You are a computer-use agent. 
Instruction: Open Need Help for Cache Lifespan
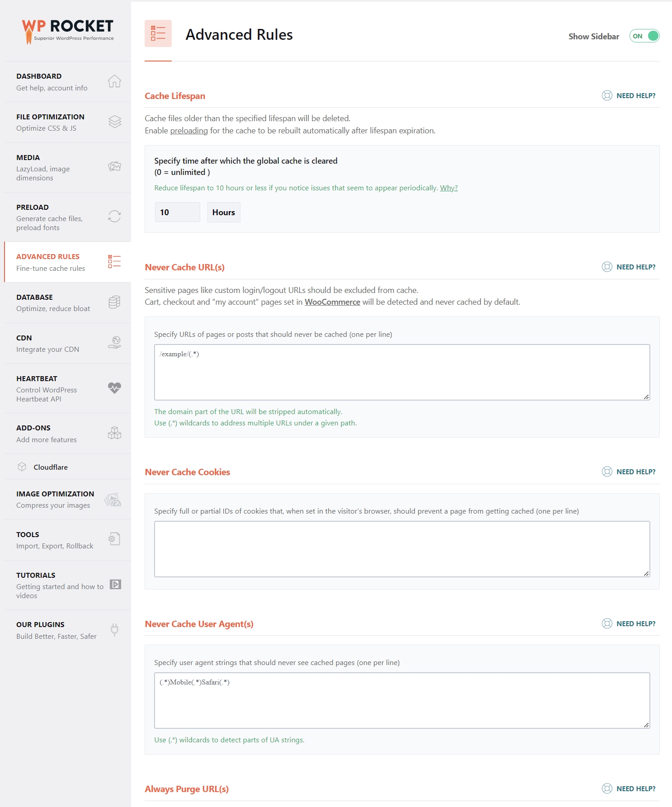[x=629, y=95]
